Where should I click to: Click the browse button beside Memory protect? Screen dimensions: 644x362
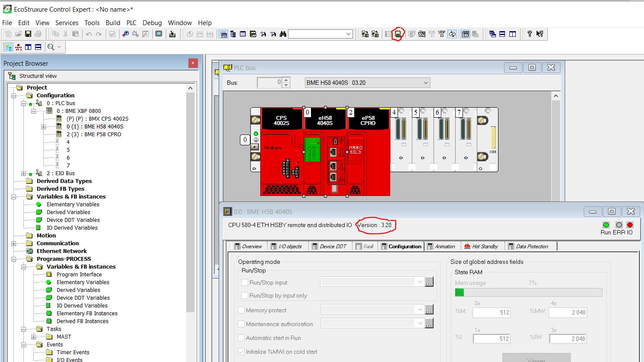(429, 310)
